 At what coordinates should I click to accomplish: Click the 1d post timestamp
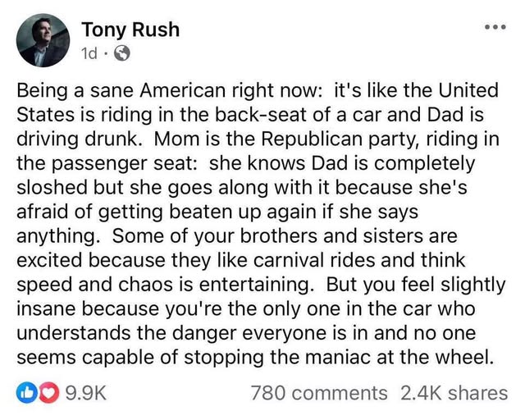(x=91, y=54)
